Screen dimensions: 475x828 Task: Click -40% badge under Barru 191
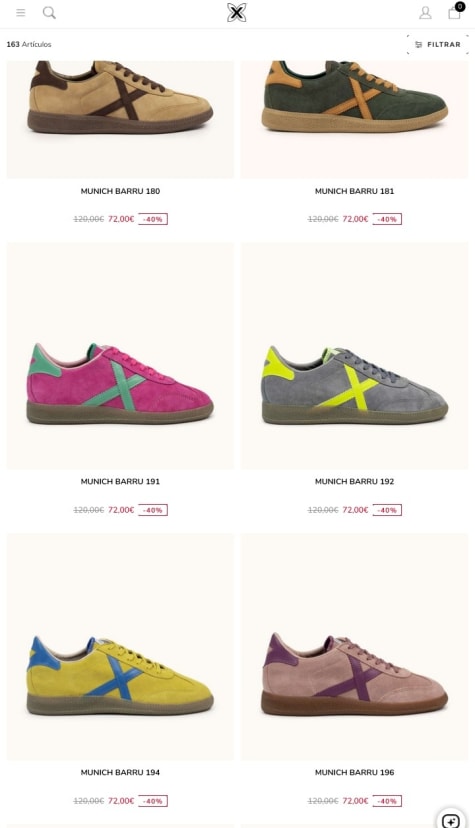click(x=153, y=510)
